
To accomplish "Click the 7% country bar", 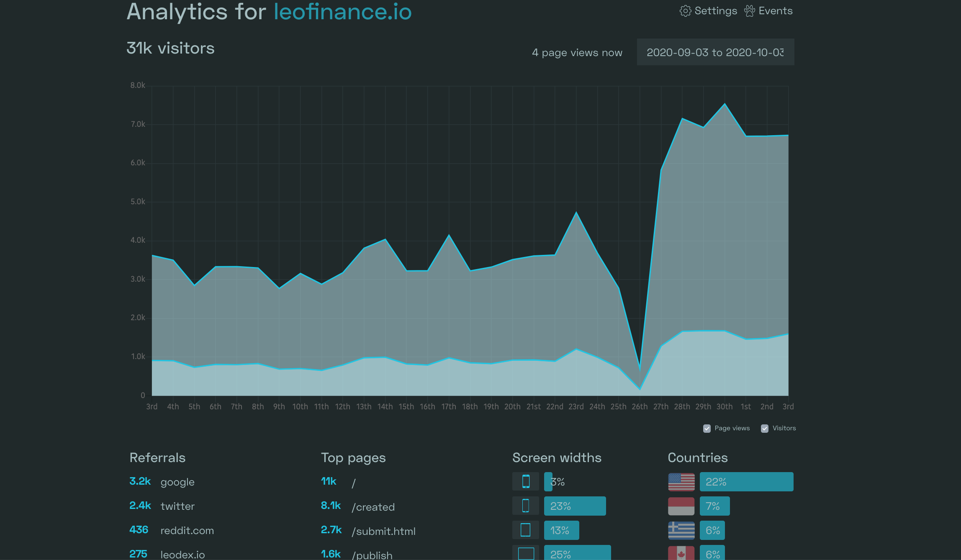I will [x=715, y=506].
